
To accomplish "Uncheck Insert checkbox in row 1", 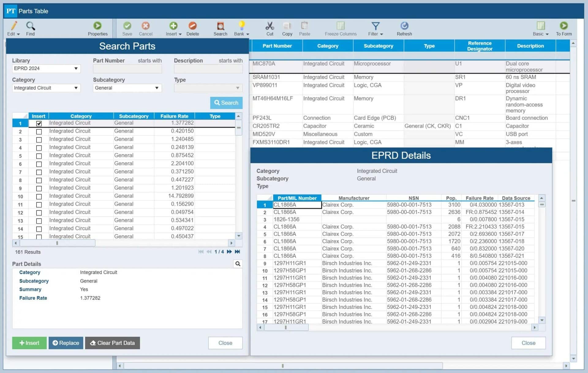I will 39,124.
